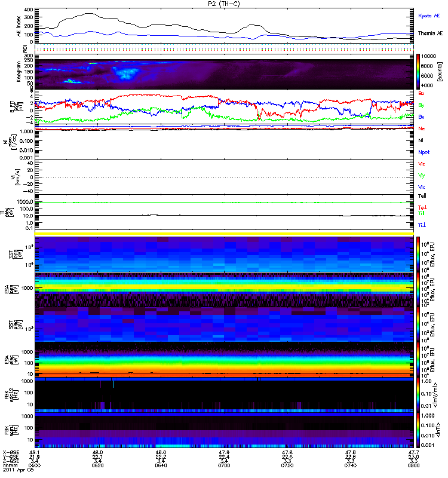Click the ESA ions spectrogram yellow band
The width and height of the screenshot is (448, 478).
click(x=224, y=287)
